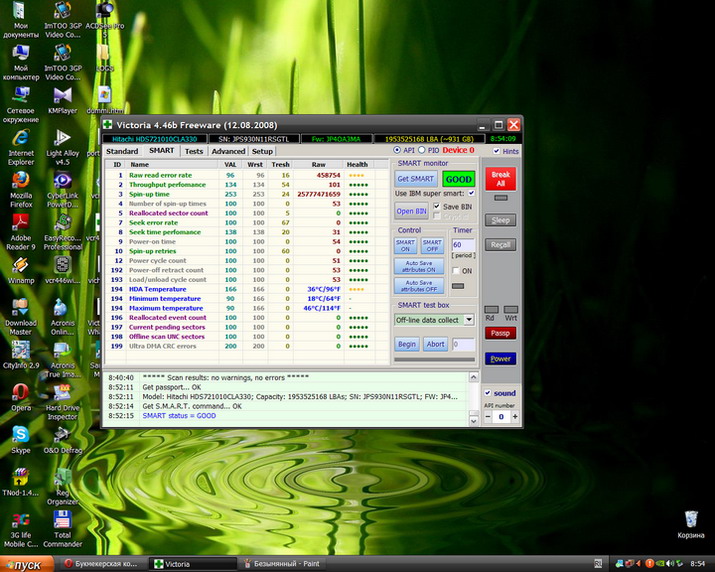Expand the Off-line data collect dropdown
The height and width of the screenshot is (572, 715).
coord(469,320)
